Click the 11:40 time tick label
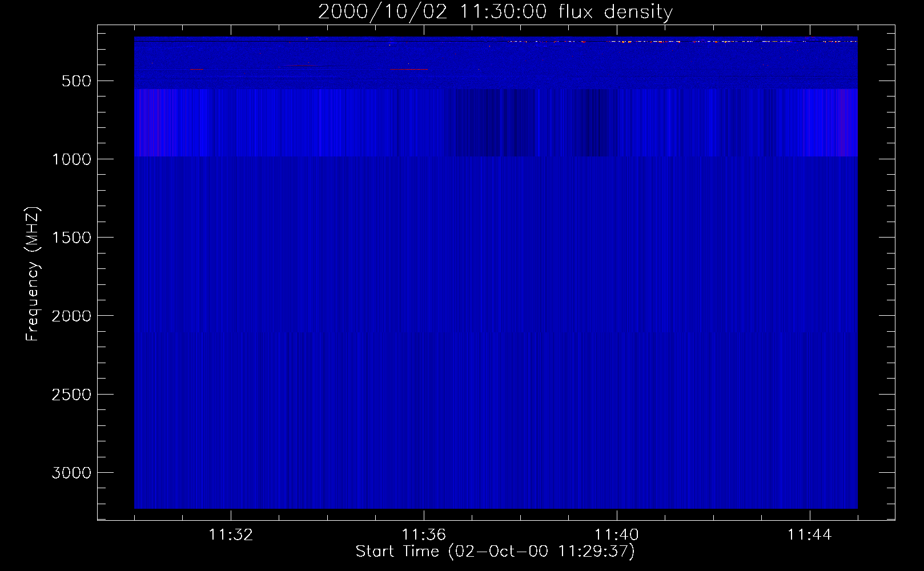The height and width of the screenshot is (571, 924). tap(617, 535)
